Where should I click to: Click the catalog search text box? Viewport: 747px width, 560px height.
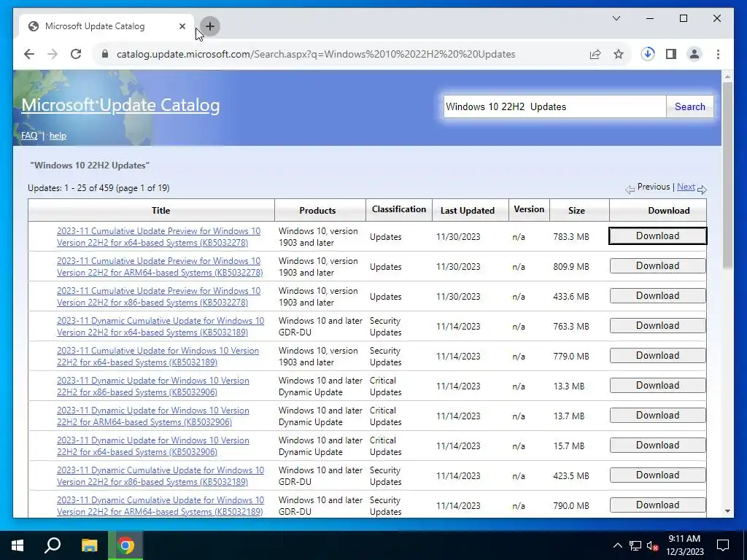(x=554, y=106)
